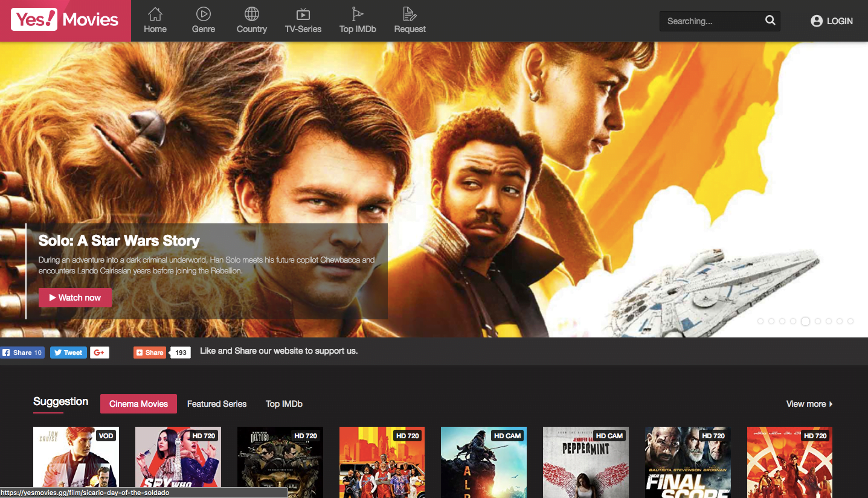Switch to the Top IMDb suggestion tab
Screen dimensions: 868x498
pos(284,404)
